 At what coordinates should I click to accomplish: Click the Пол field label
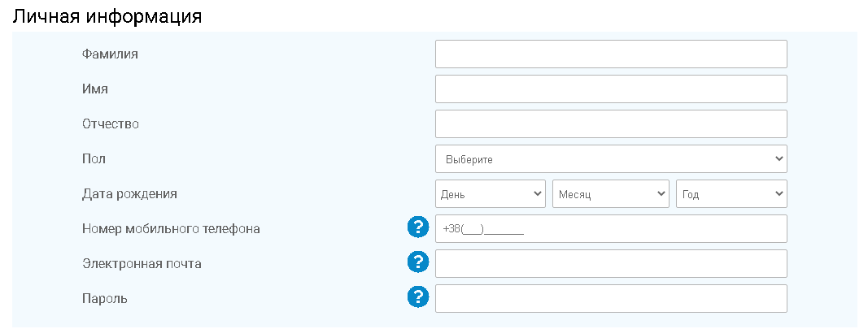[x=94, y=158]
